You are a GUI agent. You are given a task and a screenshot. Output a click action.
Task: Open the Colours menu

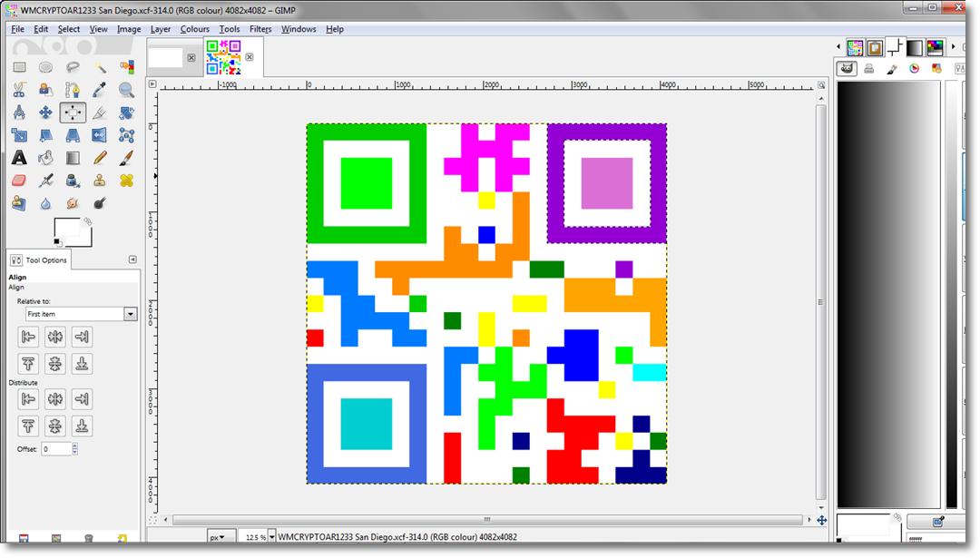[194, 29]
